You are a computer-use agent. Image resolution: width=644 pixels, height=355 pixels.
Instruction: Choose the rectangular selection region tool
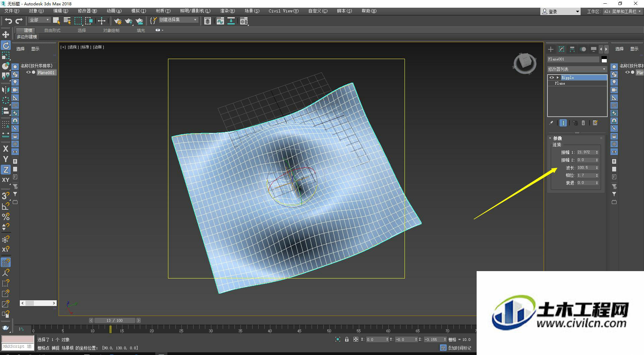coord(78,21)
